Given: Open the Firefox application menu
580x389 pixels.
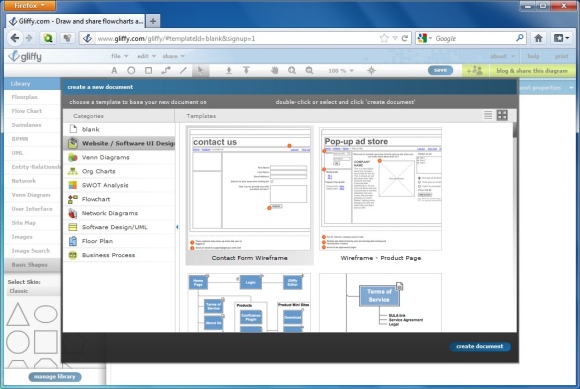Looking at the screenshot, I should tap(30, 6).
